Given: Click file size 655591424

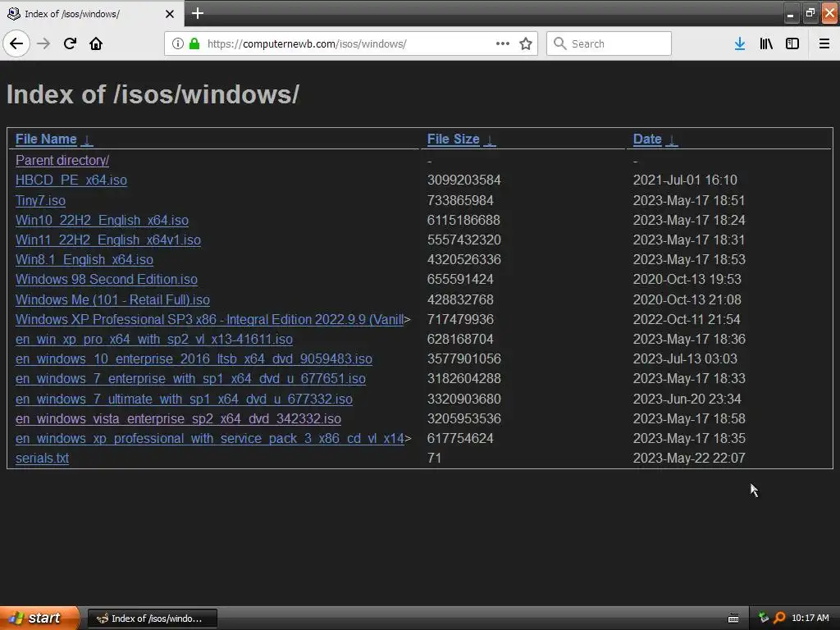Looking at the screenshot, I should (460, 280).
